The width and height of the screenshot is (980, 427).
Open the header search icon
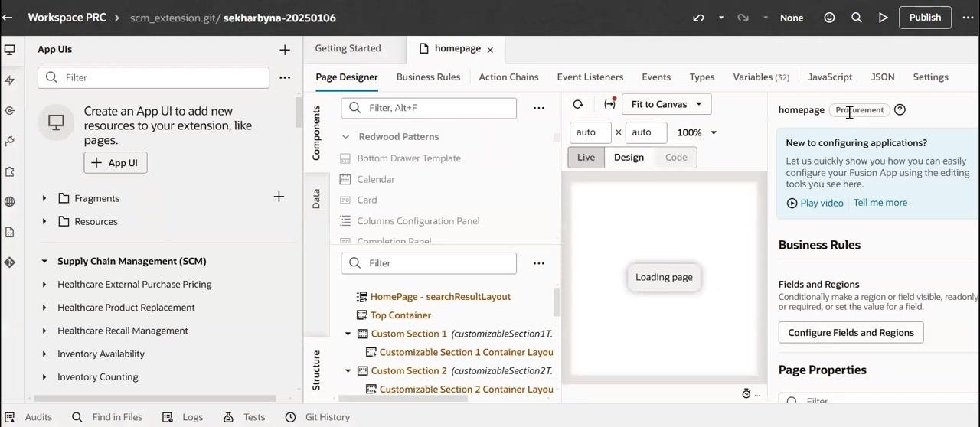click(857, 18)
